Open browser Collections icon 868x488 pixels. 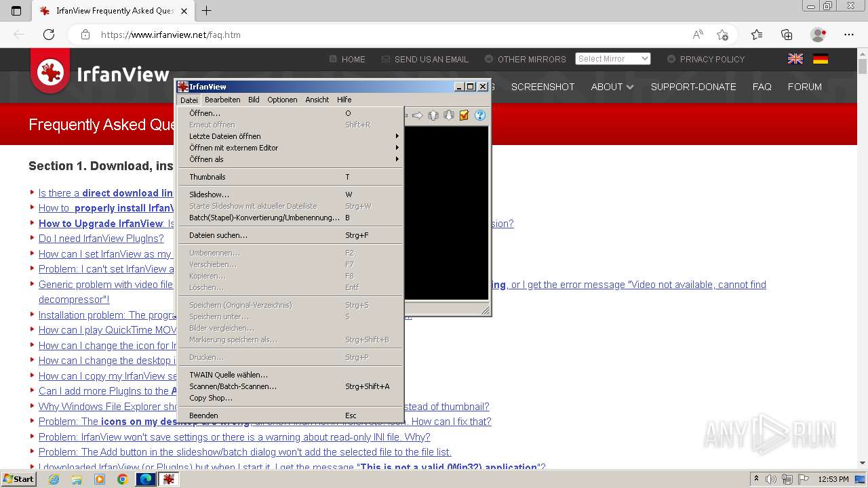[x=787, y=35]
